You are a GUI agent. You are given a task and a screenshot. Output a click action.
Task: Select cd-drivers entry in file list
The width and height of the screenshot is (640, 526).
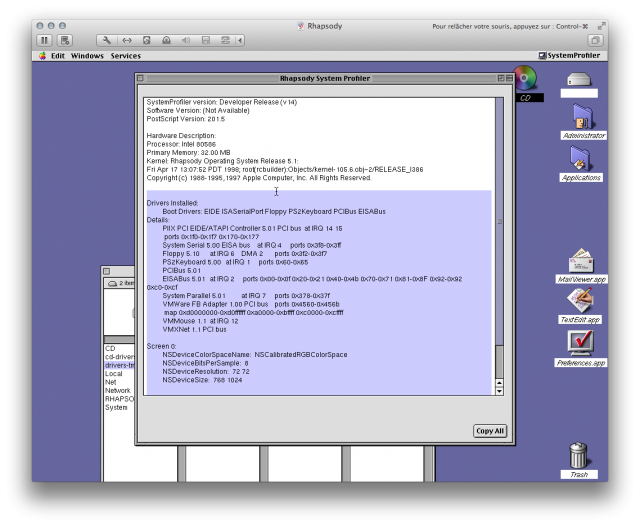pyautogui.click(x=120, y=357)
